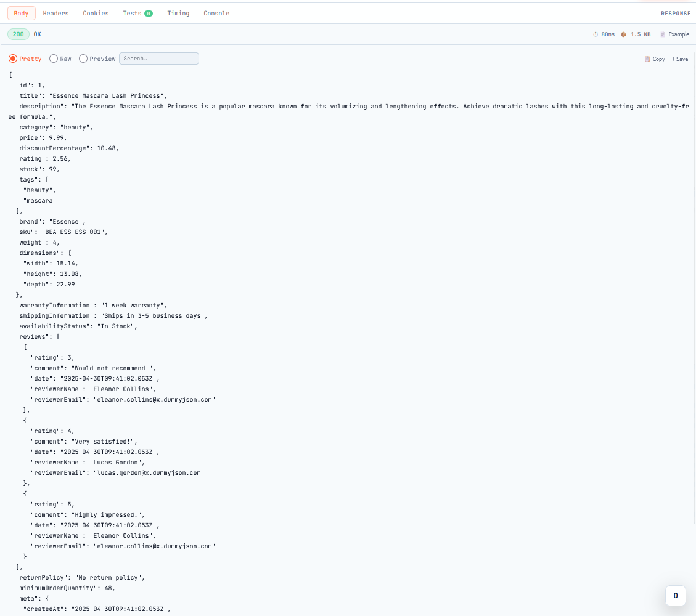Click the "dimensions": { line

pyautogui.click(x=44, y=253)
